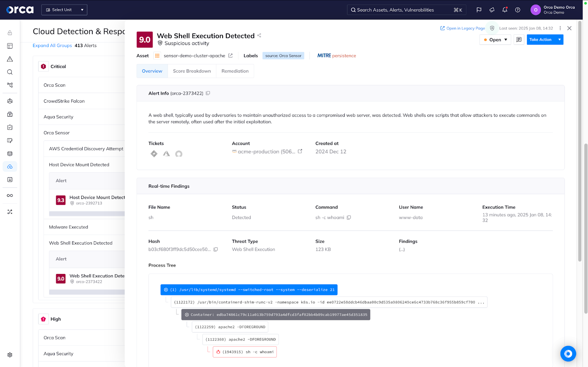Copy the sh -c whoami command
Screen dimensions: 588x367
(x=349, y=217)
